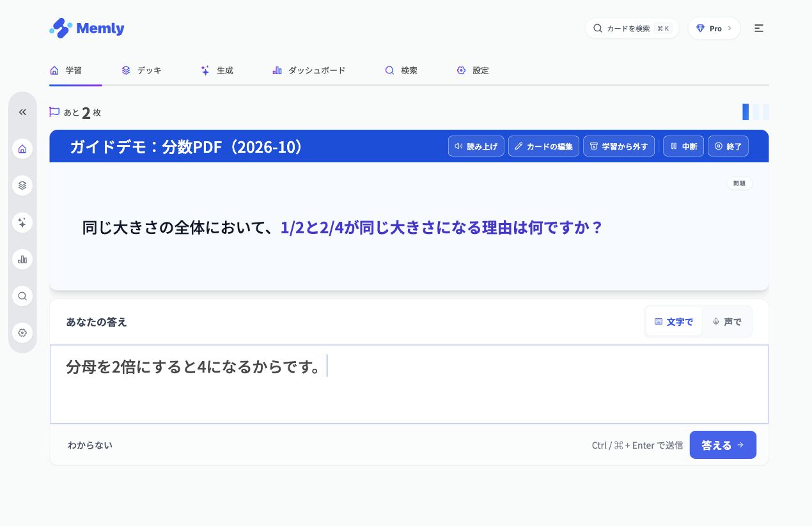812x526 pixels.
Task: Submit with the 答える button
Action: coord(722,445)
